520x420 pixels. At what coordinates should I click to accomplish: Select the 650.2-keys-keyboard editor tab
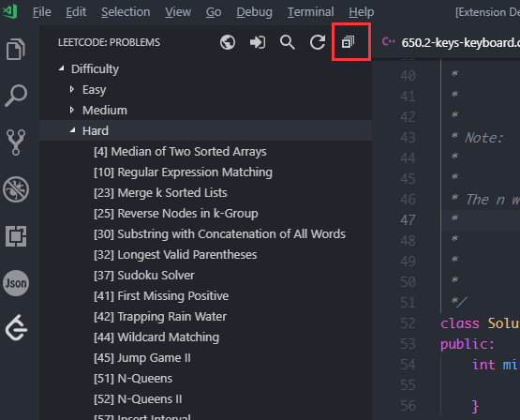(451, 42)
